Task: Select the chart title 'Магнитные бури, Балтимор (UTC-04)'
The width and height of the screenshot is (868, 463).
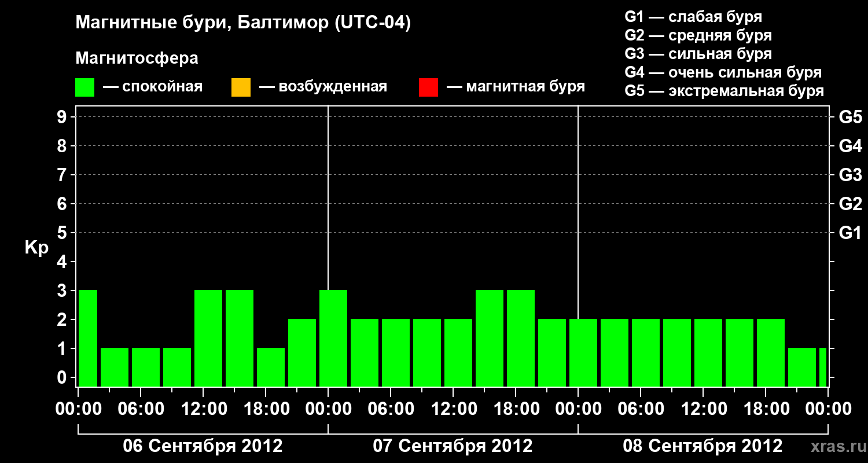Action: pos(243,23)
